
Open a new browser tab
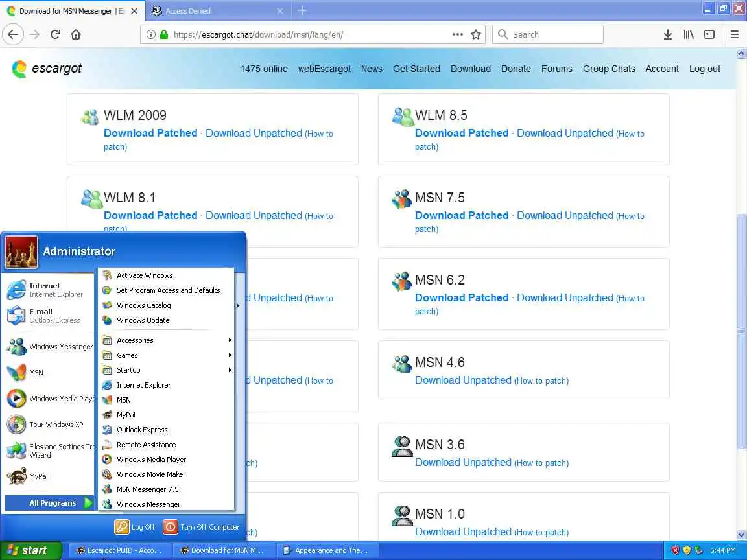(x=302, y=10)
